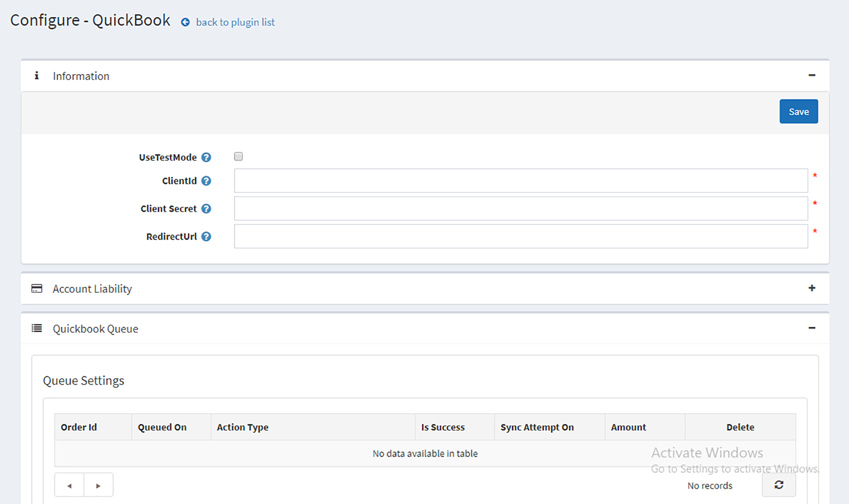Click the Delete column header
Screen dimensions: 849x504
740,427
